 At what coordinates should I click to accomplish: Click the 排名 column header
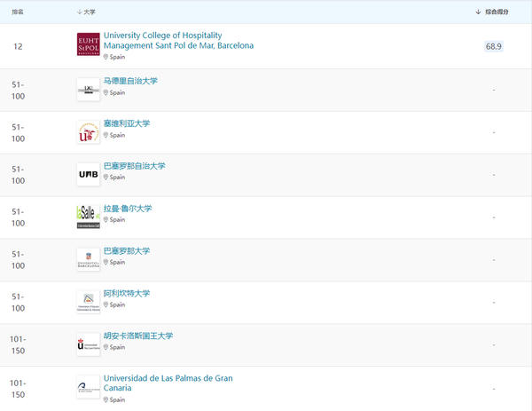click(x=18, y=12)
